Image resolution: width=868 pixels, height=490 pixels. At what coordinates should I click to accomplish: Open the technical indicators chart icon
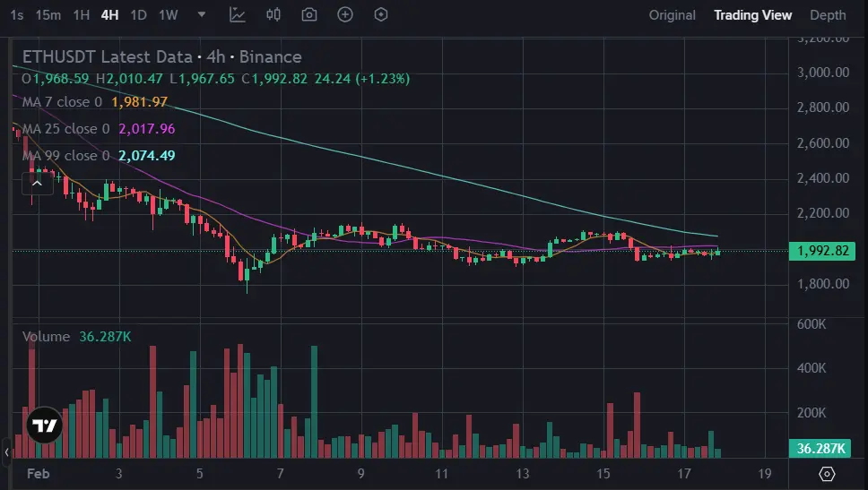(238, 15)
